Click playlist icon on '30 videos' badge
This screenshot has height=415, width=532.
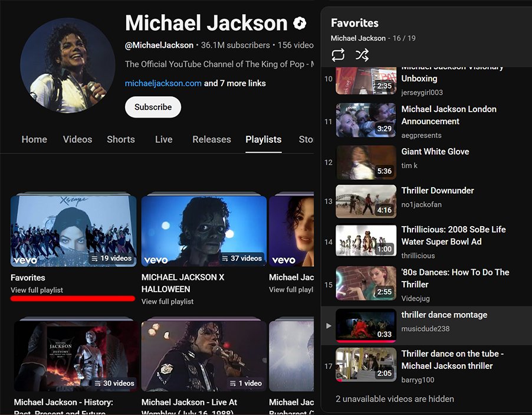coord(98,383)
